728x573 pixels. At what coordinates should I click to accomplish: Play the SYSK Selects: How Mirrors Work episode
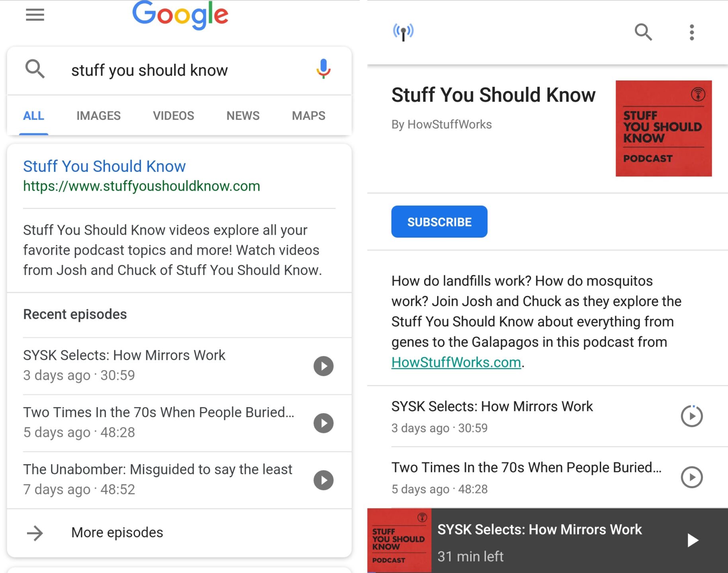[x=323, y=366]
